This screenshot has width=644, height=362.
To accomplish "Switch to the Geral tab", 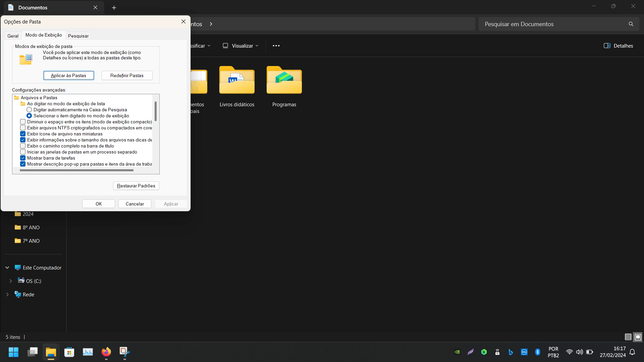I will click(x=13, y=36).
